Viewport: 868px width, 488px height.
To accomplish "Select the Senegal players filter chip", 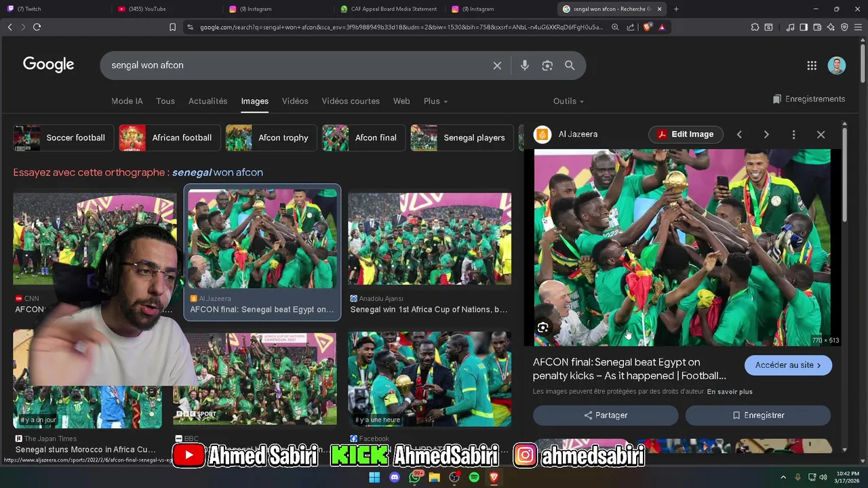I will tap(462, 138).
